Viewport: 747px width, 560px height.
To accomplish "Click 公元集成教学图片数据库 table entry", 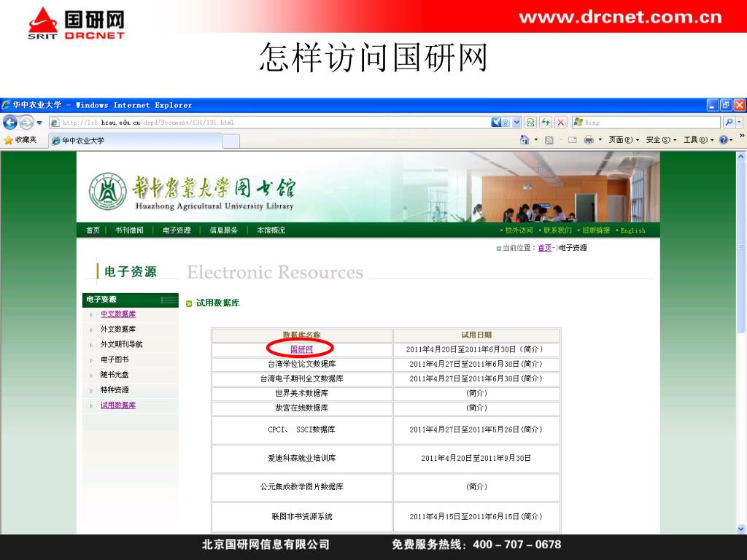I will 301,486.
